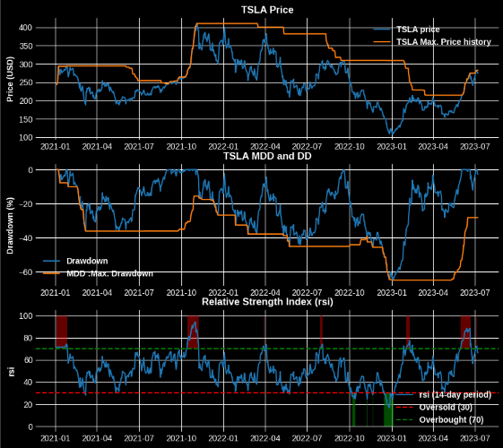Click the −20 tick on the drawdown axis
The width and height of the screenshot is (503, 448).
[x=25, y=204]
